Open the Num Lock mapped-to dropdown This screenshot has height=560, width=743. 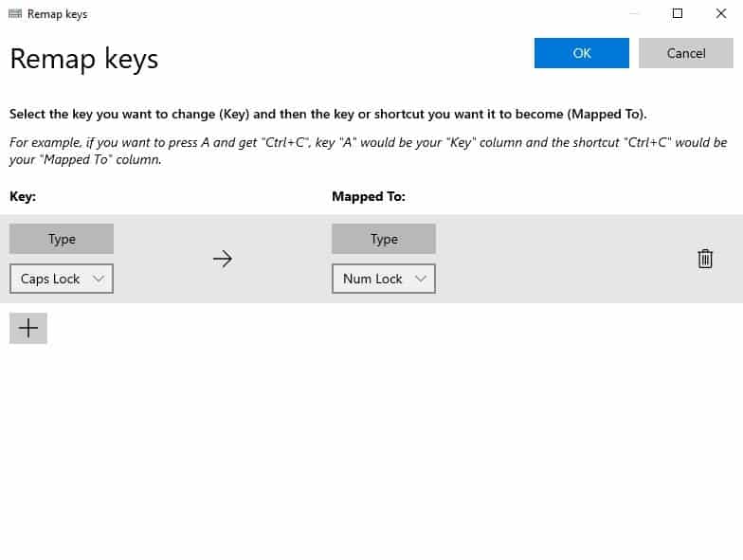(x=384, y=279)
